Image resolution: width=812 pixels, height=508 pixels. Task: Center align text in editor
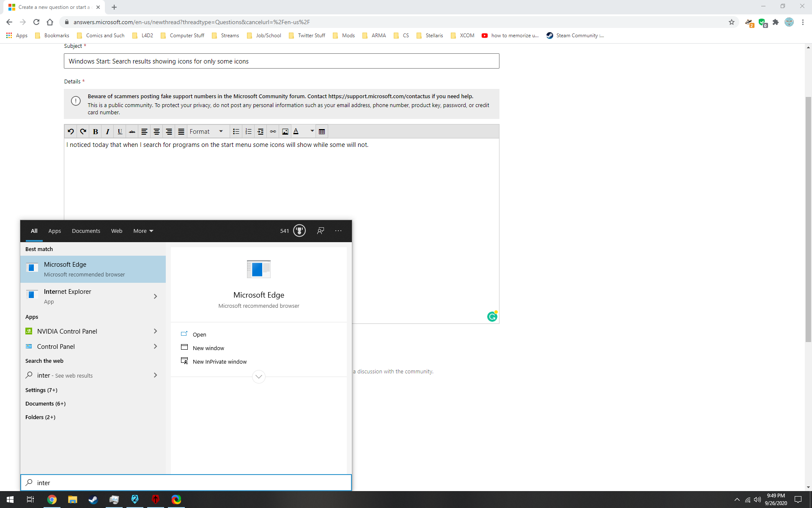pyautogui.click(x=156, y=132)
